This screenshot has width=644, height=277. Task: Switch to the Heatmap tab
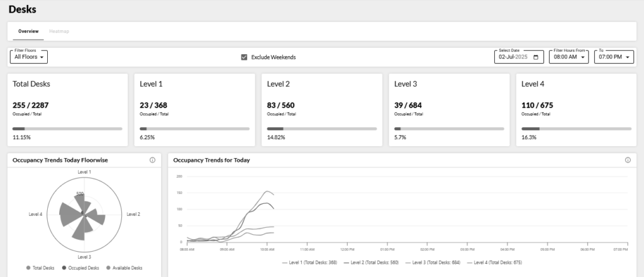click(58, 31)
